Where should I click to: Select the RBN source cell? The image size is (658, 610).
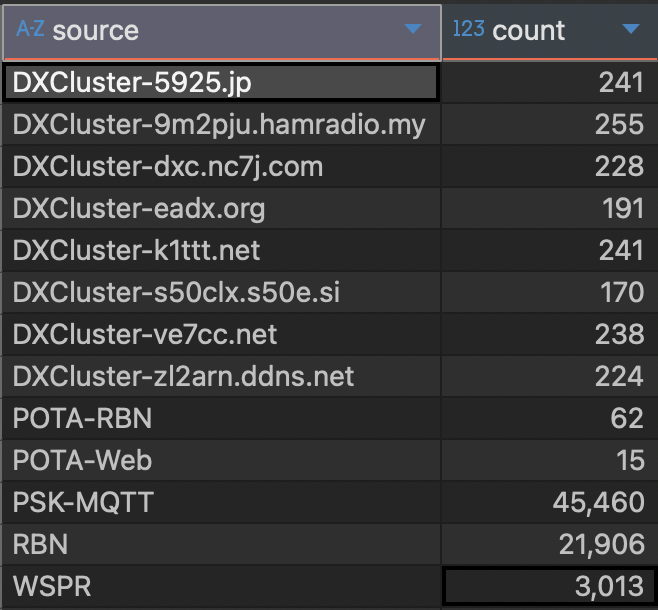coord(221,544)
